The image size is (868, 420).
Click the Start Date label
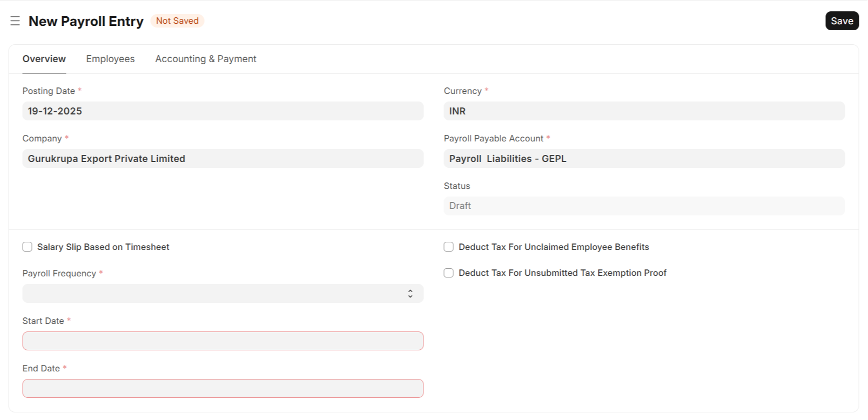click(x=43, y=321)
